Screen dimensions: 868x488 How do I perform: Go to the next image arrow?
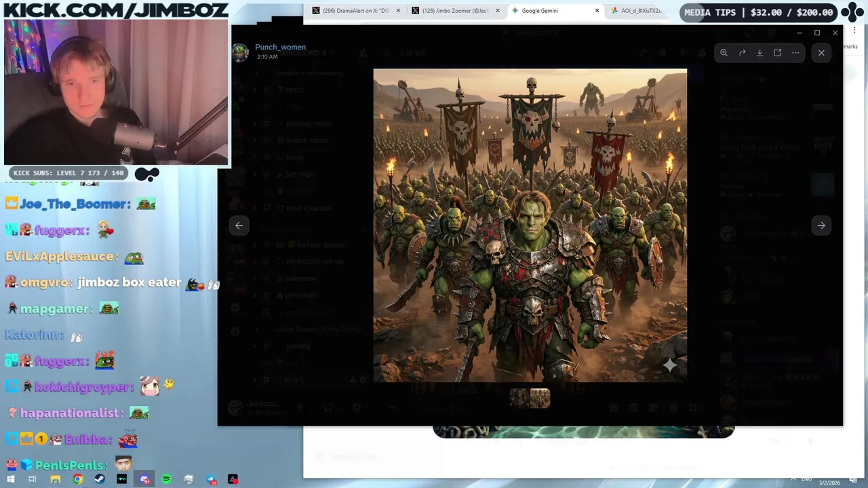(821, 226)
